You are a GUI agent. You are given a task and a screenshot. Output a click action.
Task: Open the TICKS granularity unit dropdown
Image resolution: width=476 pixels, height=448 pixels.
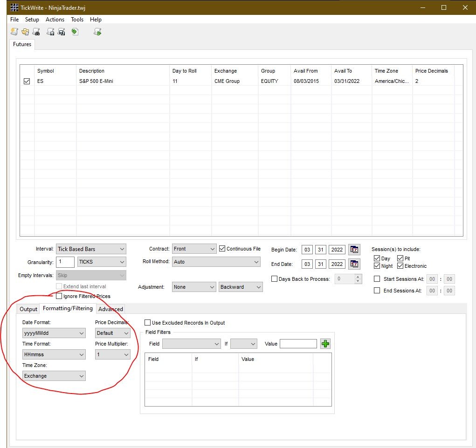click(x=102, y=262)
